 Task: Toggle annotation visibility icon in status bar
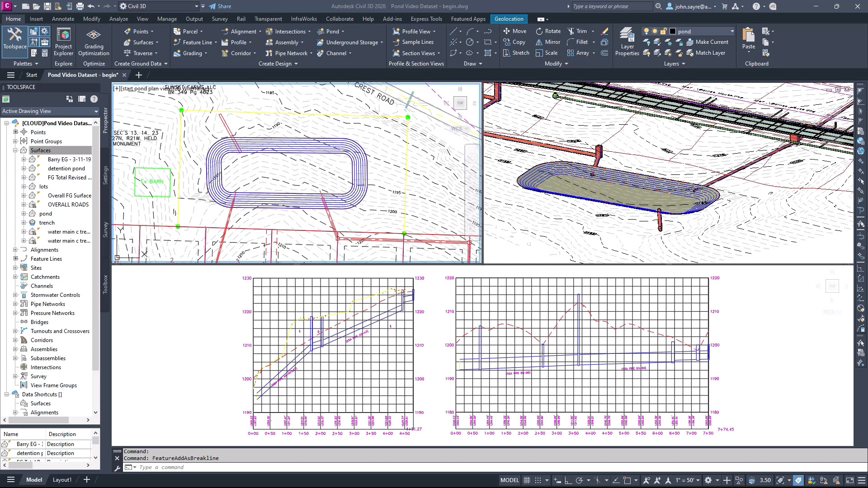(646, 480)
